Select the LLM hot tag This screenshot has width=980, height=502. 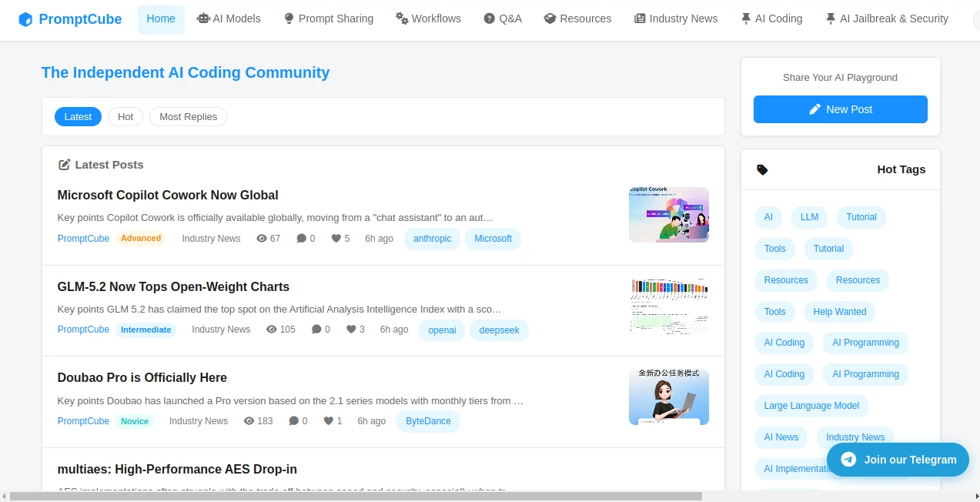(809, 217)
